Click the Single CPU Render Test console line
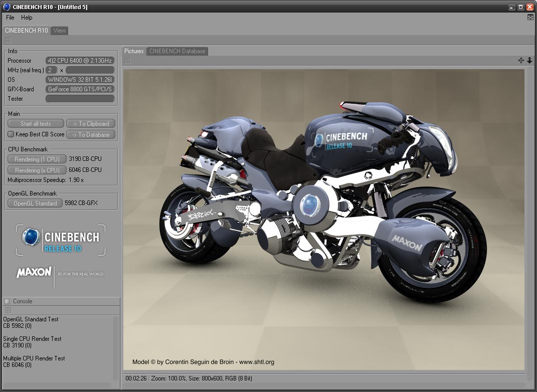The height and width of the screenshot is (392, 537). pyautogui.click(x=32, y=338)
